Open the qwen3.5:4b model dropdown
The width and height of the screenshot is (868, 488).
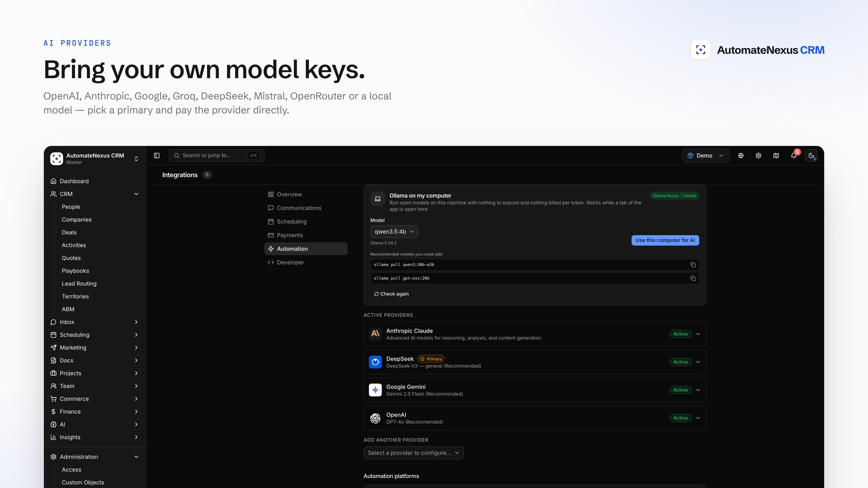394,232
